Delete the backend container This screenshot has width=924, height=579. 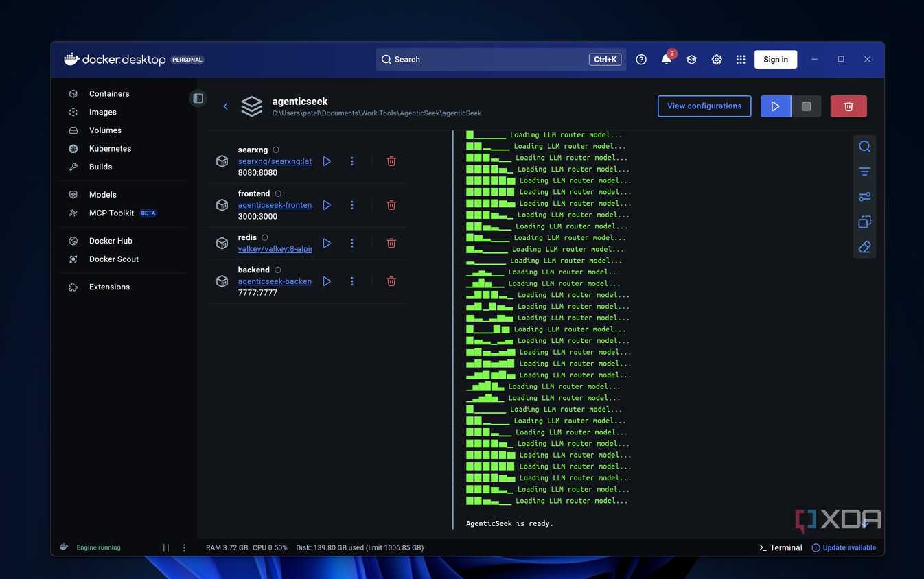391,281
